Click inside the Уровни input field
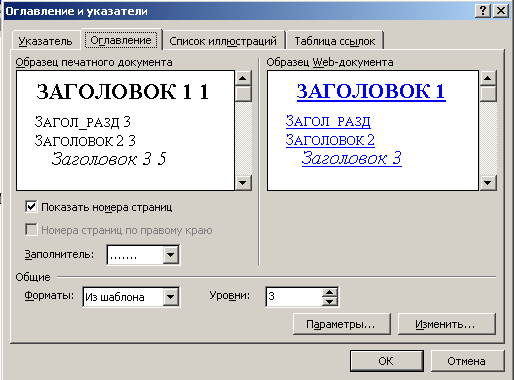 [294, 296]
